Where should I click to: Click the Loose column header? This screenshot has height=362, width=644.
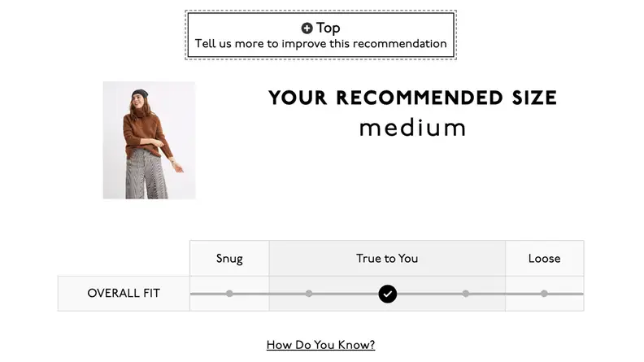click(x=545, y=258)
